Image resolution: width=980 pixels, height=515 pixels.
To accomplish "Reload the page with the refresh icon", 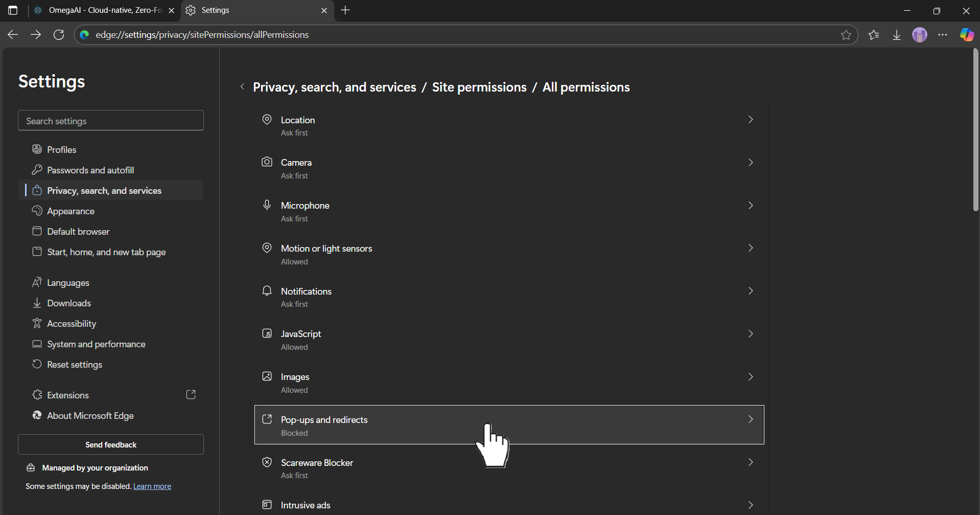I will tap(59, 34).
